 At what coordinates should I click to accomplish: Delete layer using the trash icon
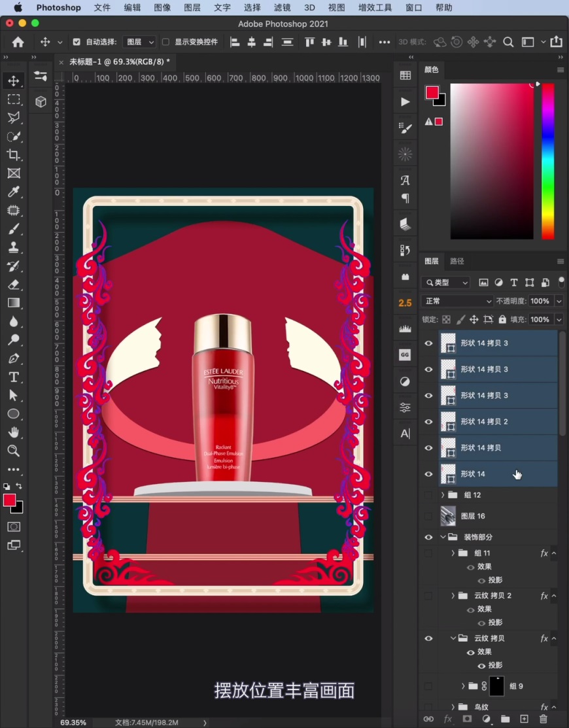coord(543,719)
